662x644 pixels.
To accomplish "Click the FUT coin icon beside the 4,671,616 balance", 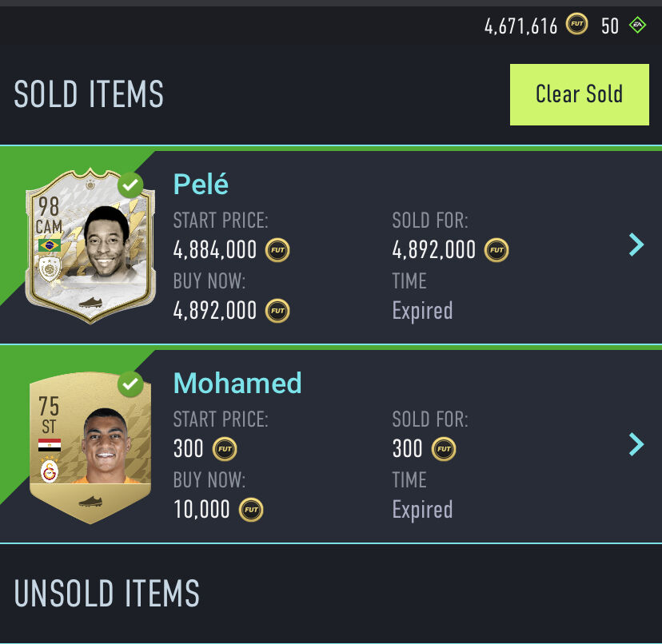I will pyautogui.click(x=576, y=26).
